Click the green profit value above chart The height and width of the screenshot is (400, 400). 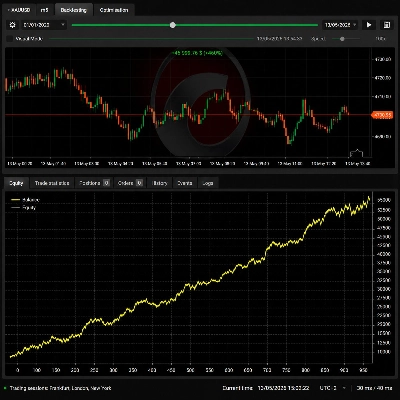(x=197, y=53)
